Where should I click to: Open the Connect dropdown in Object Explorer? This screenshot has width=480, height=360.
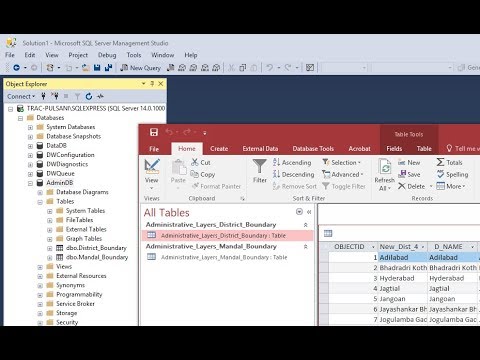click(x=21, y=96)
